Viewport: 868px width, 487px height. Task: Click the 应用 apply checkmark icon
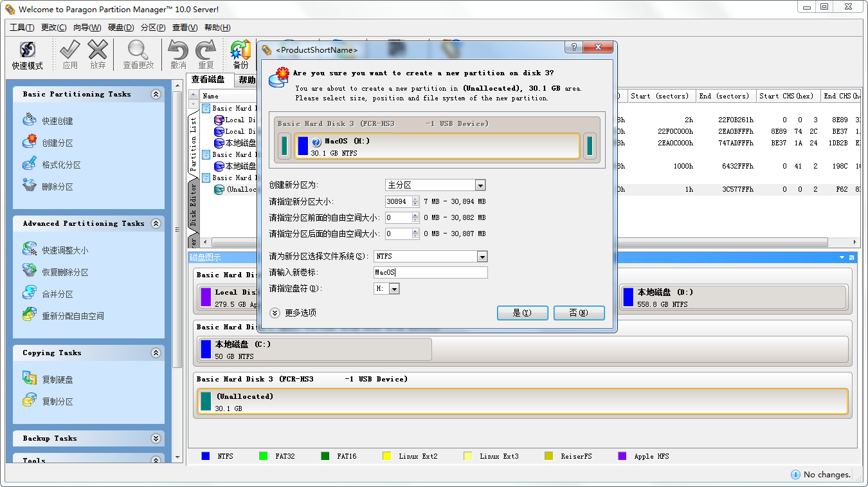[70, 50]
